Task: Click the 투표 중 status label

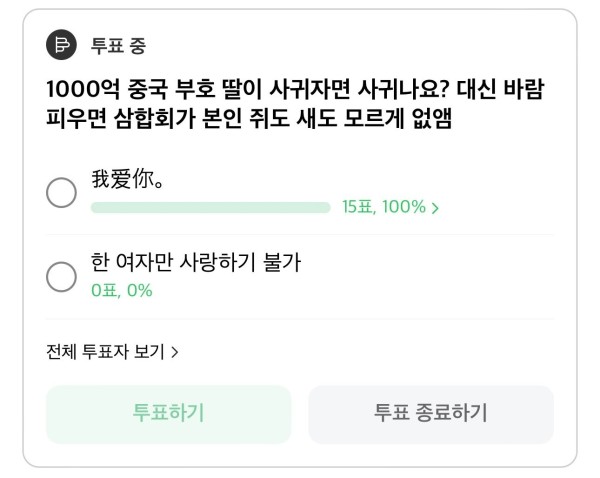Action: tap(118, 46)
